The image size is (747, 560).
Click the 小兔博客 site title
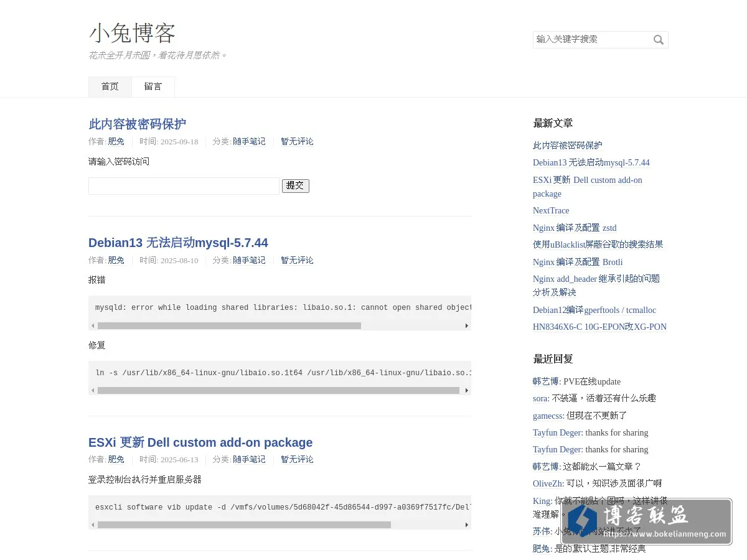pos(132,33)
